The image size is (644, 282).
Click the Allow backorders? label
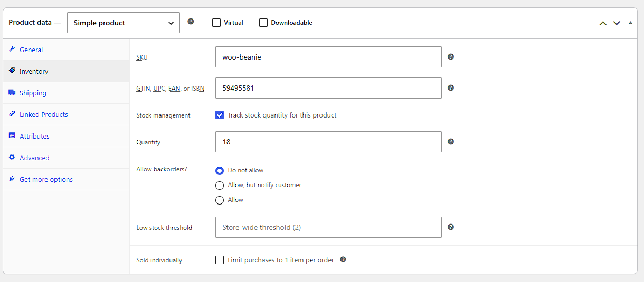coord(162,169)
